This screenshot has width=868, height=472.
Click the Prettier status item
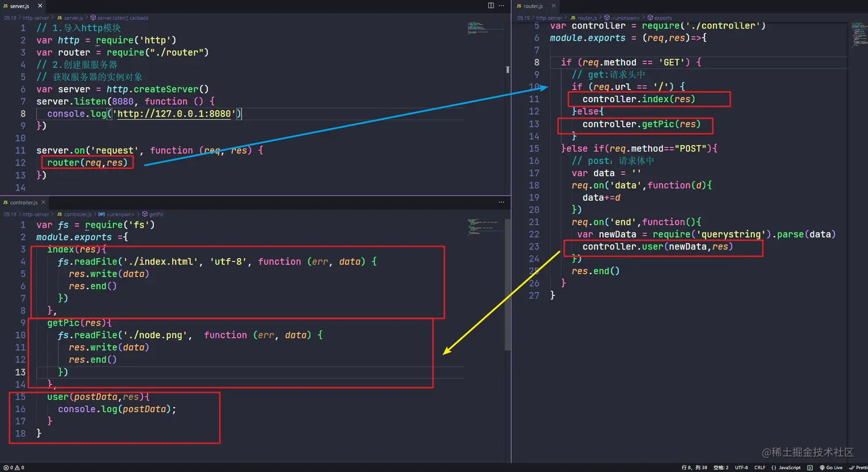[x=858, y=467]
